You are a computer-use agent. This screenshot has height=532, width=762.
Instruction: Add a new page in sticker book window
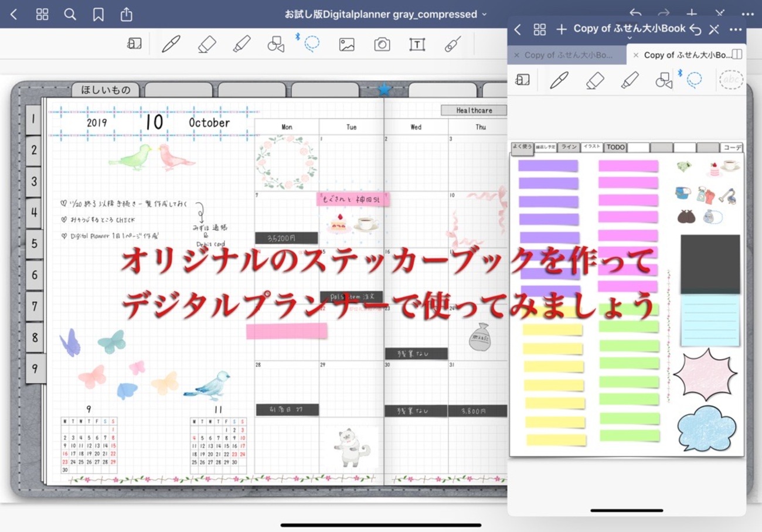click(562, 29)
